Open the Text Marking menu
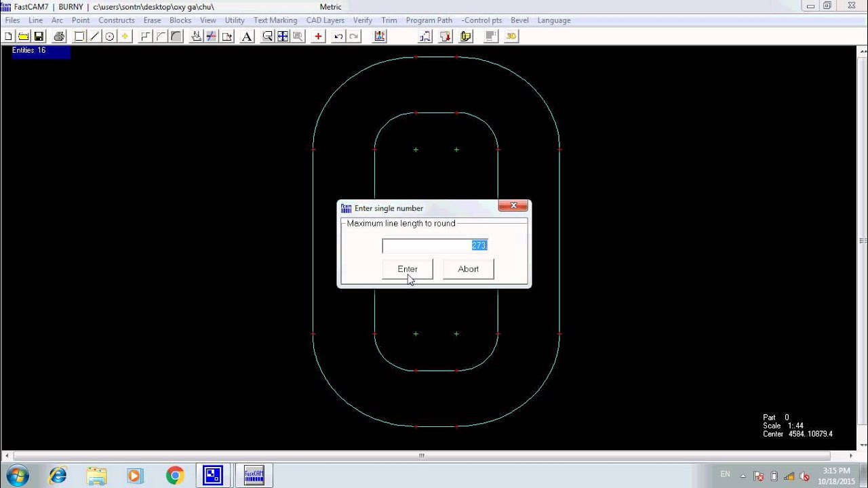The image size is (868, 488). tap(275, 20)
